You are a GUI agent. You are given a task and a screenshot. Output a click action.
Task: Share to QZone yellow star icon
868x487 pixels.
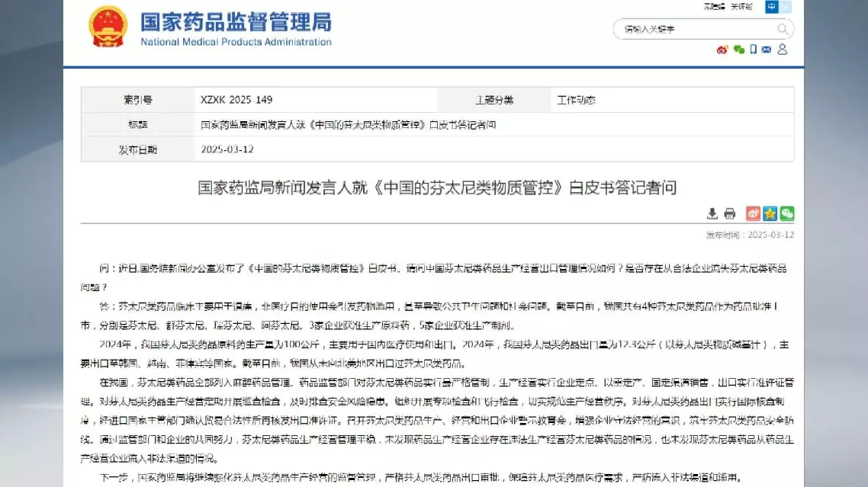(770, 213)
